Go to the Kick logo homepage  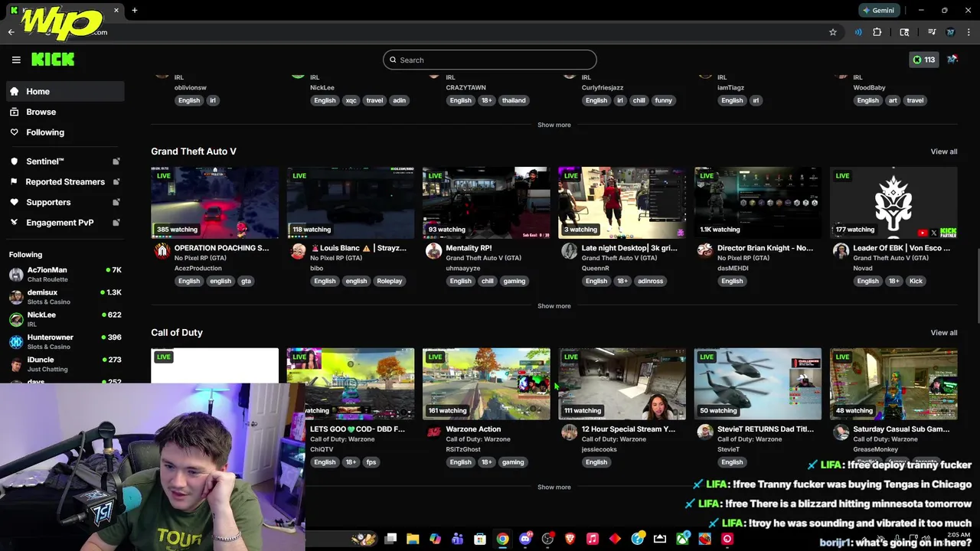pos(53,59)
